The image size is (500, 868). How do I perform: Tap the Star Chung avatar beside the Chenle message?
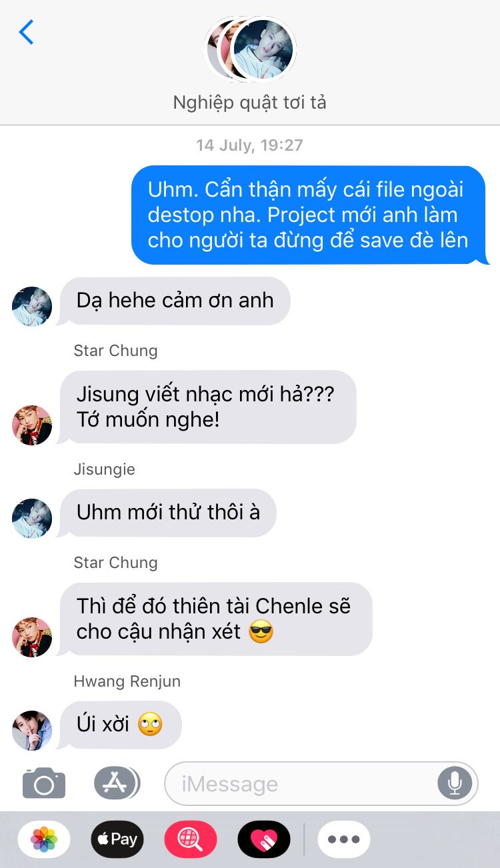pos(32,637)
